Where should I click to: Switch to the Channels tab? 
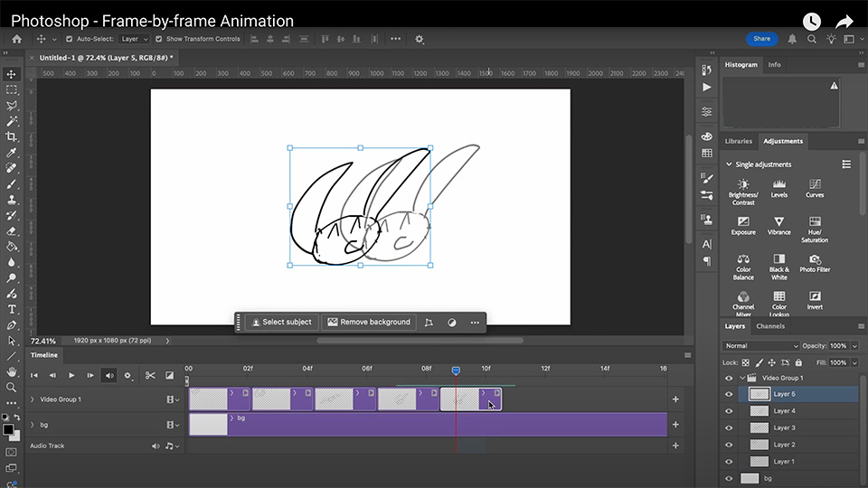click(770, 326)
